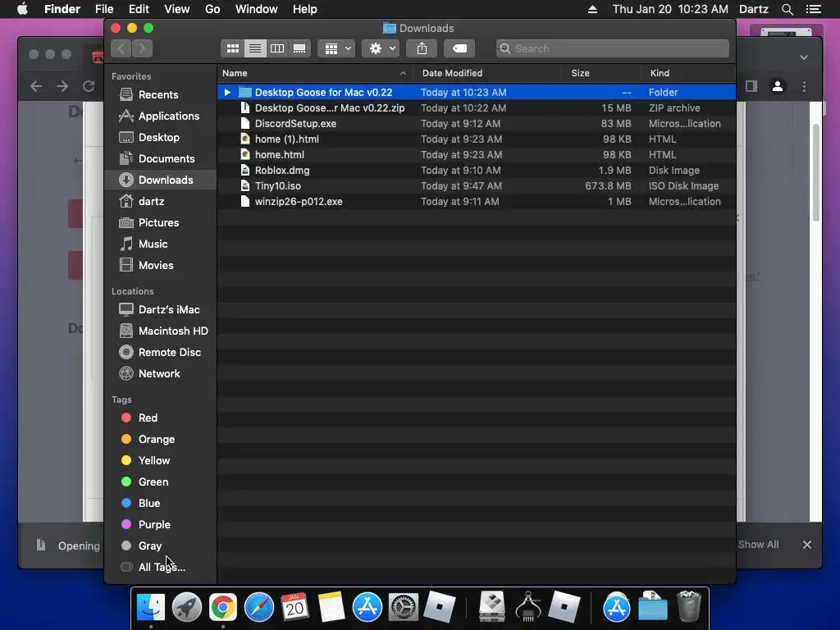
Task: Open Pictures in sidebar
Action: 161,222
